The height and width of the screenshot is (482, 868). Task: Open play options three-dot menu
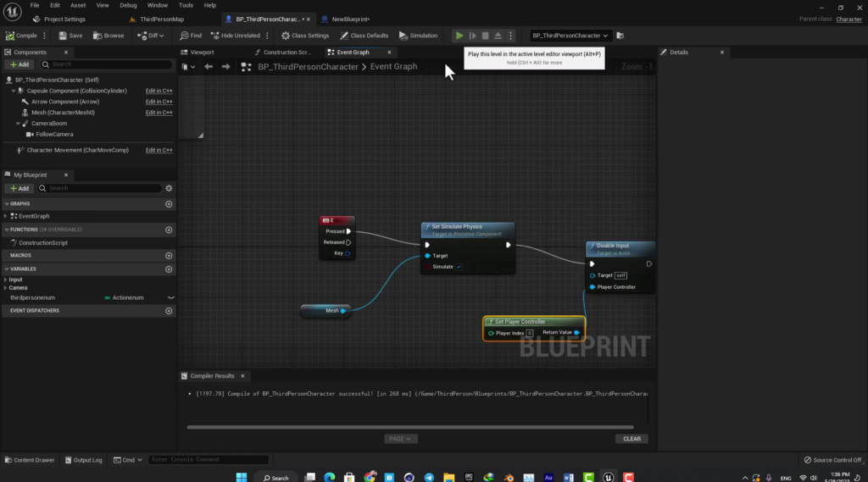coord(510,36)
